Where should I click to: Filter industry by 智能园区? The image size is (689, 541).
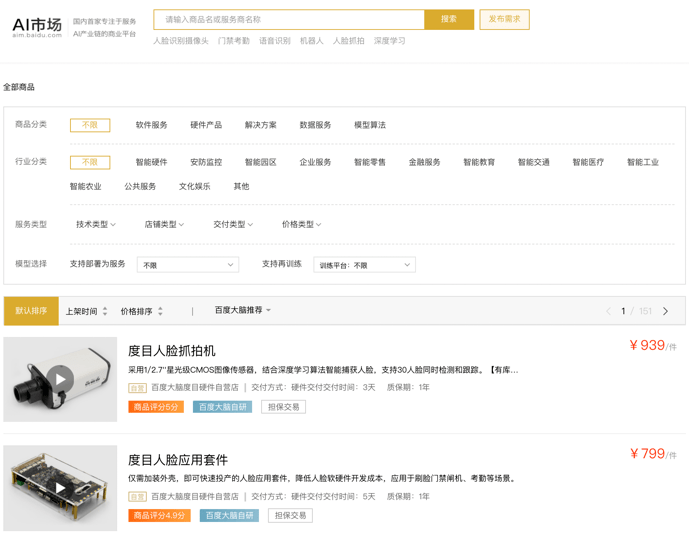(261, 163)
